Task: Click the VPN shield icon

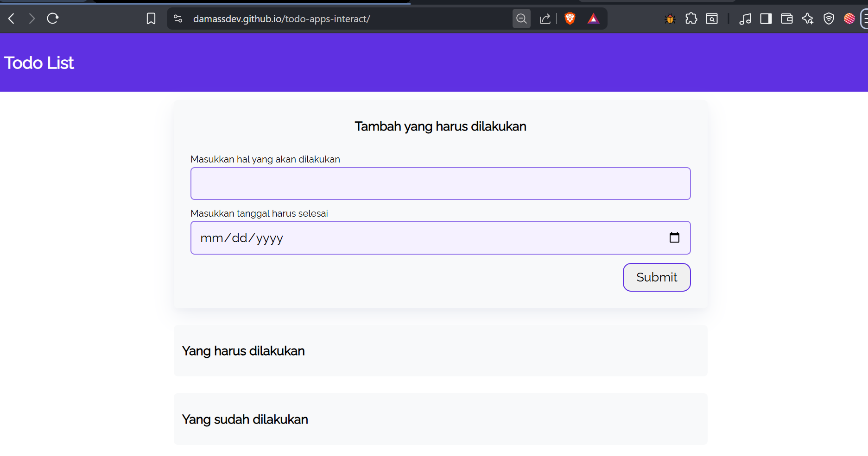Action: (829, 19)
